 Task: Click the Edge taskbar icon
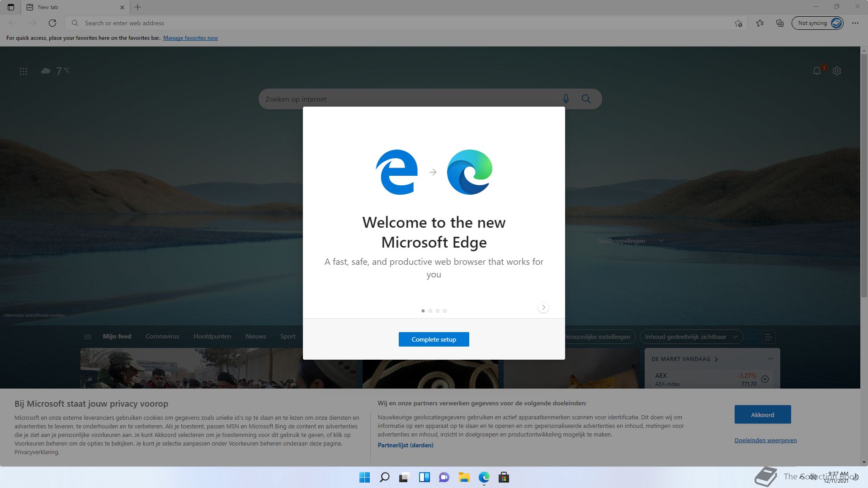click(484, 477)
